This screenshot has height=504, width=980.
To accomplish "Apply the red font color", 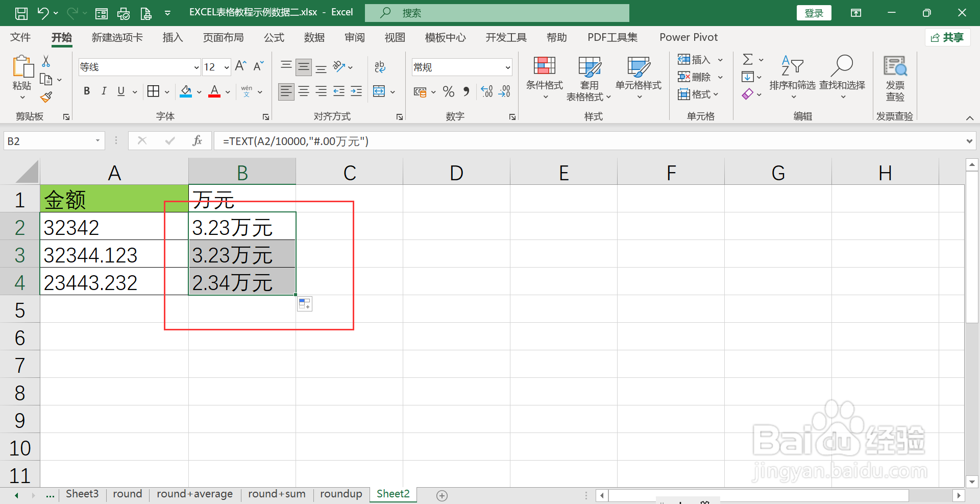I will (214, 92).
